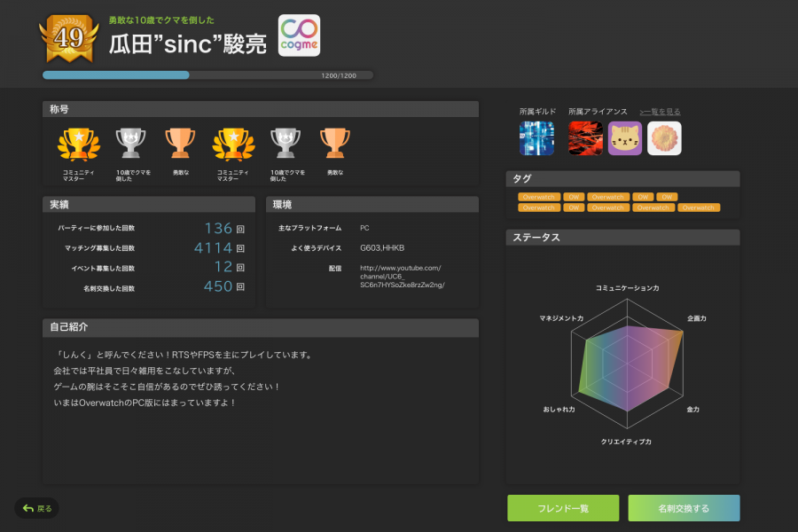Click the 所属アライアンス label
798x532 pixels.
598,112
